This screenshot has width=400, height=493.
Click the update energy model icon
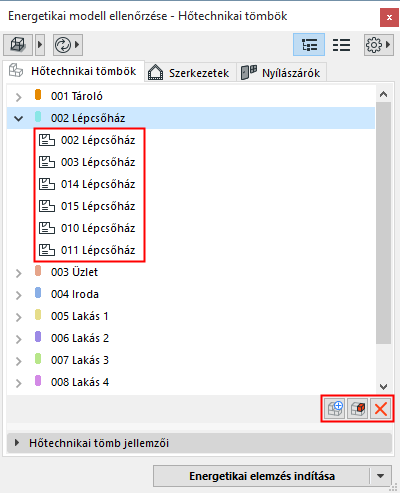63,45
